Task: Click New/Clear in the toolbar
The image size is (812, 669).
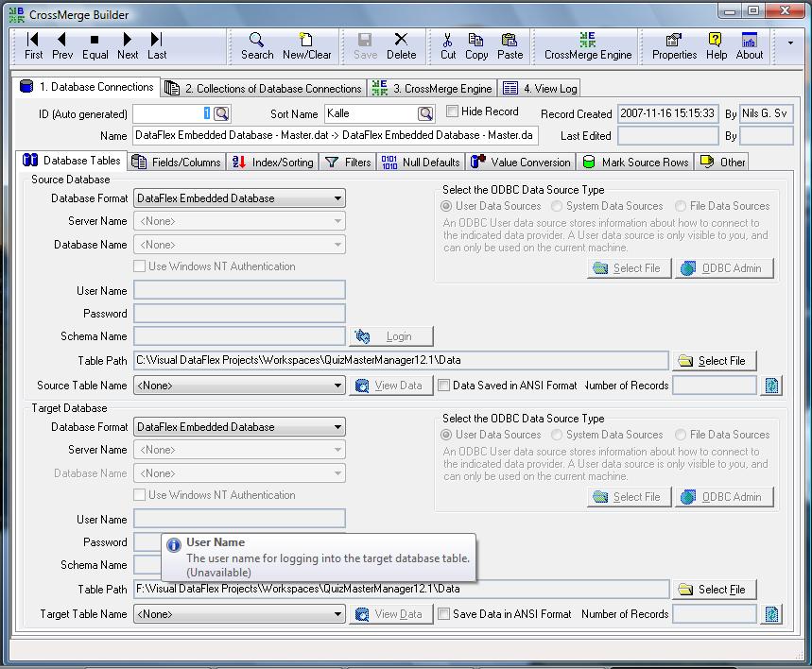Action: coord(306,46)
